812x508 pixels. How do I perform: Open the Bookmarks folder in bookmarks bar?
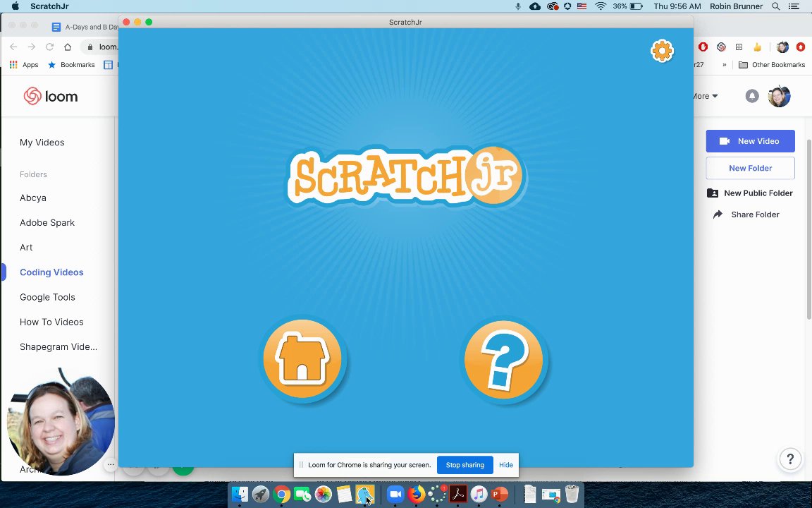[x=71, y=65]
